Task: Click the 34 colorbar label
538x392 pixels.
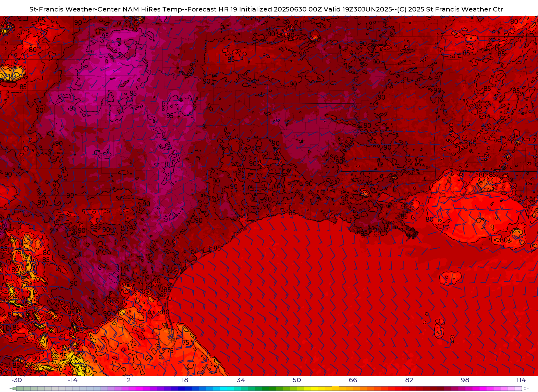Action: click(241, 380)
